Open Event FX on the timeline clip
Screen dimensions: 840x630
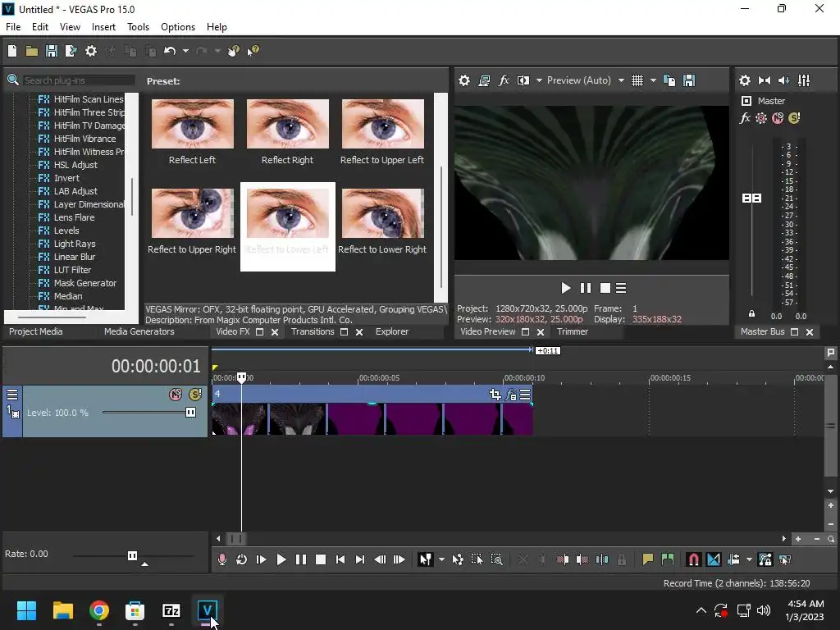(x=510, y=395)
